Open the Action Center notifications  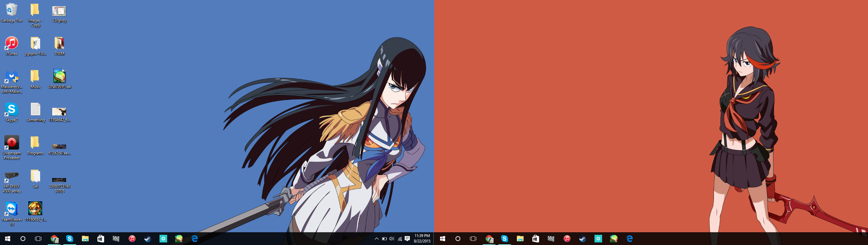(407, 239)
